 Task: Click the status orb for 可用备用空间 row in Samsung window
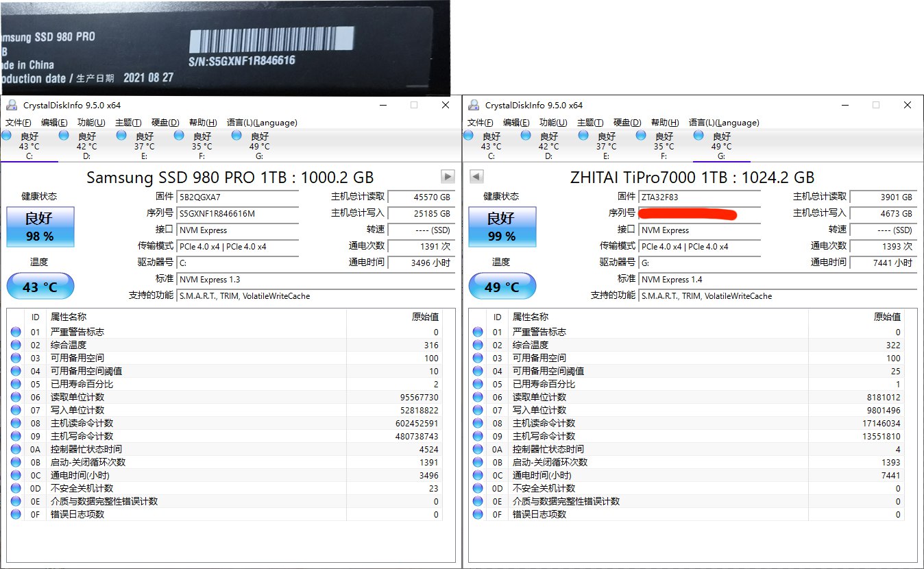[16, 358]
